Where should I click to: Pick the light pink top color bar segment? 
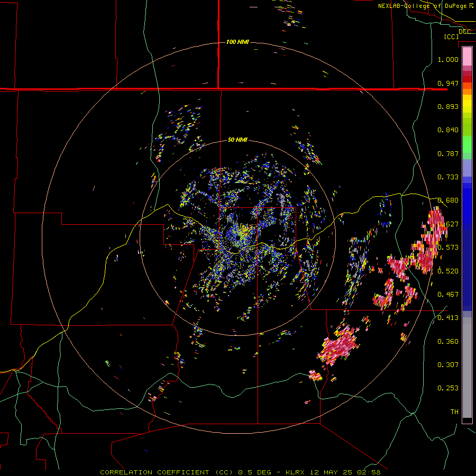pyautogui.click(x=467, y=57)
